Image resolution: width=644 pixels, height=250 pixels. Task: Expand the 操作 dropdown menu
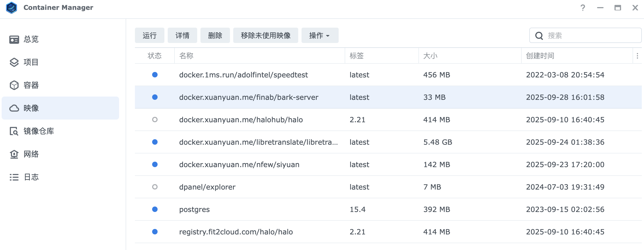(320, 36)
